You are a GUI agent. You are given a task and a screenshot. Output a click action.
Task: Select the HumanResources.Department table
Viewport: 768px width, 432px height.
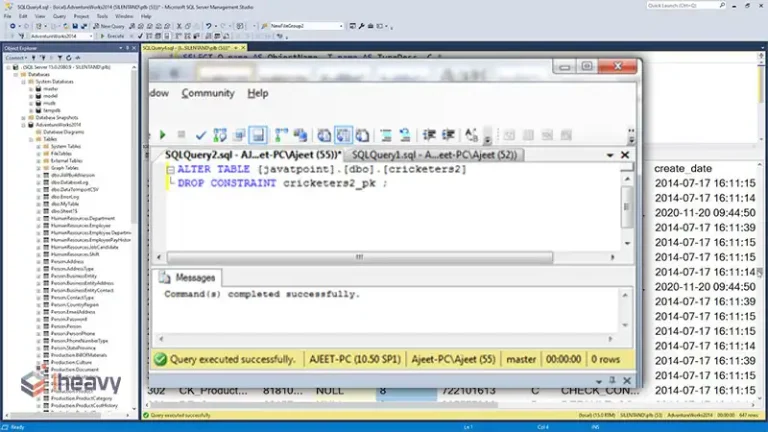[82, 218]
